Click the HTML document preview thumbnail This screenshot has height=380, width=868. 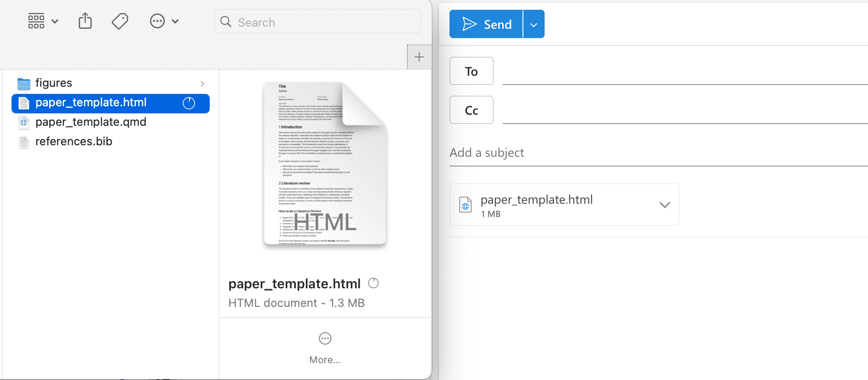325,163
